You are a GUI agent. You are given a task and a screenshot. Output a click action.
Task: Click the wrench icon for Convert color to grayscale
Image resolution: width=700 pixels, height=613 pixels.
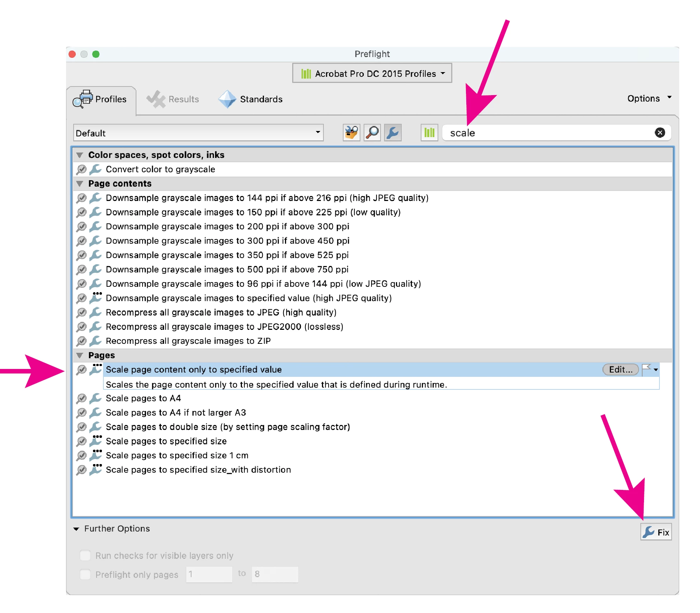(x=95, y=169)
